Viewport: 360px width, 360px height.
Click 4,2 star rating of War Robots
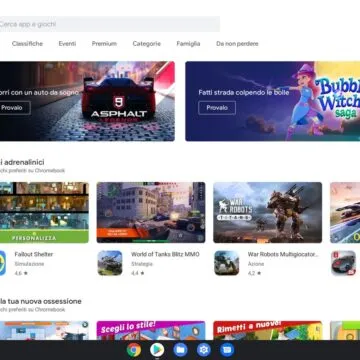tap(254, 273)
